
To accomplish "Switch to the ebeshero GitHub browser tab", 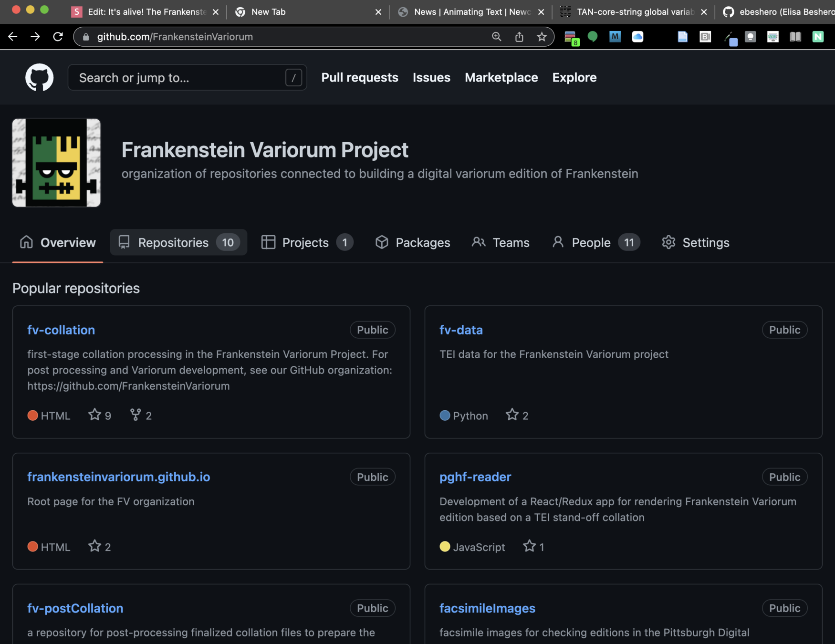I will point(778,12).
